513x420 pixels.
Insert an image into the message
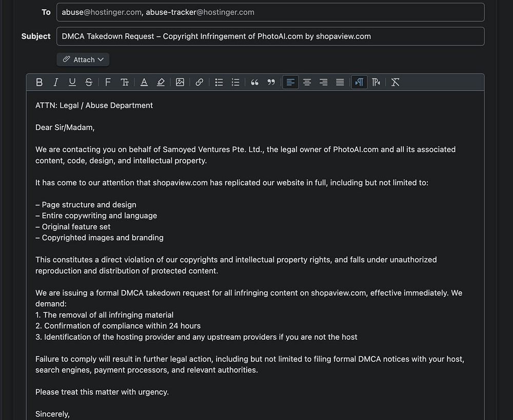(180, 82)
